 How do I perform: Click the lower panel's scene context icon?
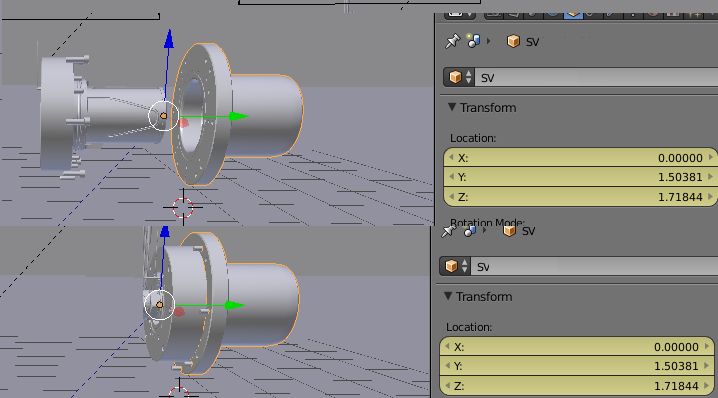tap(469, 230)
